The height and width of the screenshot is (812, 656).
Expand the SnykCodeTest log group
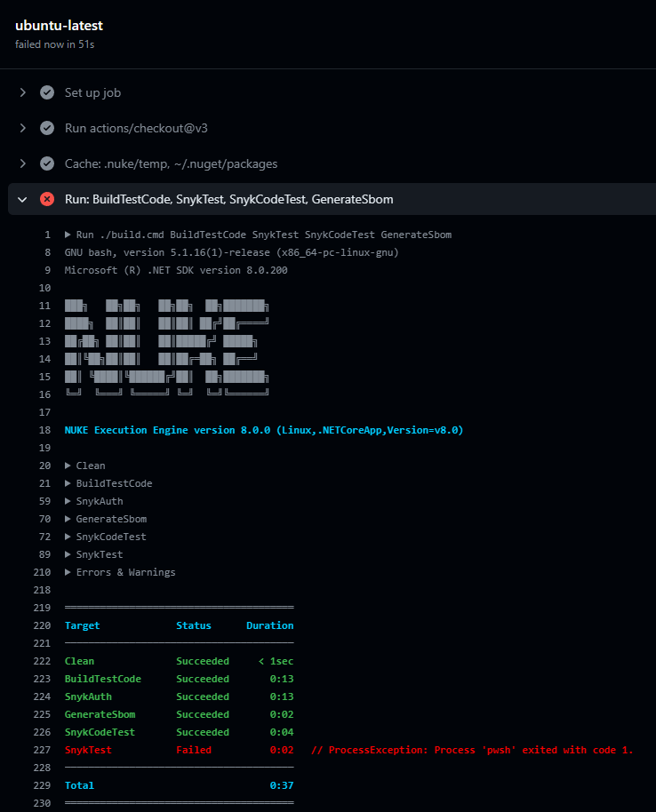(x=69, y=537)
